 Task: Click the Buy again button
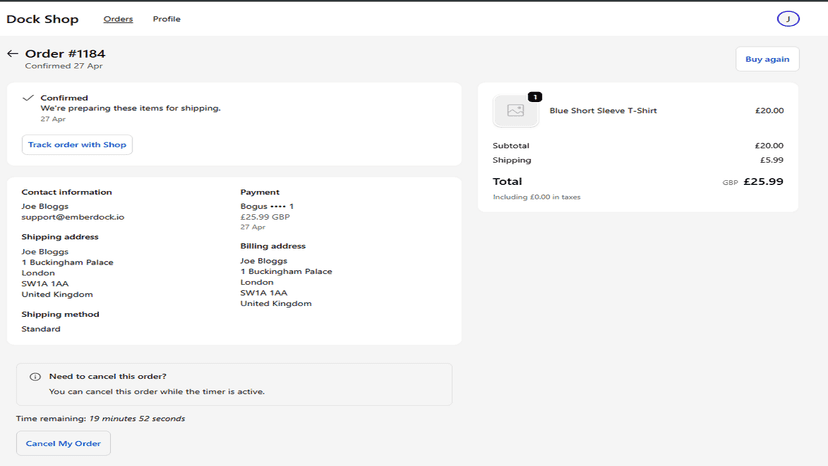(767, 59)
